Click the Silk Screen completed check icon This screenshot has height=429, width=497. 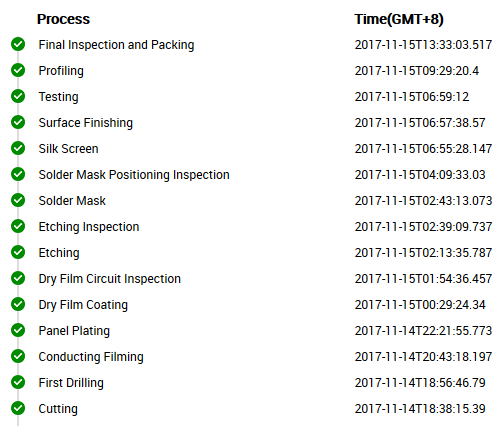point(18,148)
